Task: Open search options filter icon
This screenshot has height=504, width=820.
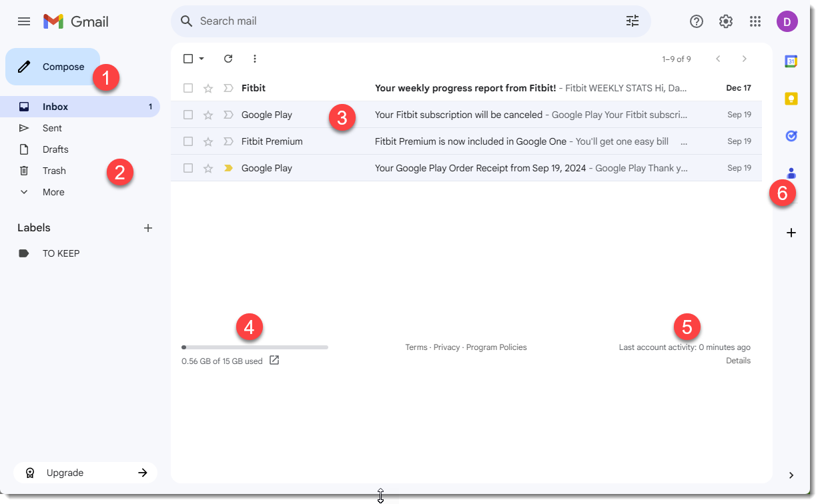Action: click(x=633, y=21)
